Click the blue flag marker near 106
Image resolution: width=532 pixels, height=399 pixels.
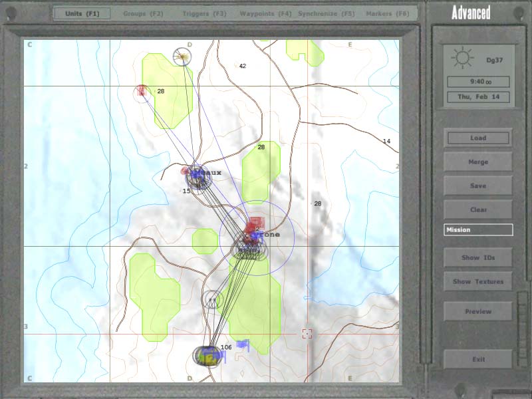[x=243, y=344]
